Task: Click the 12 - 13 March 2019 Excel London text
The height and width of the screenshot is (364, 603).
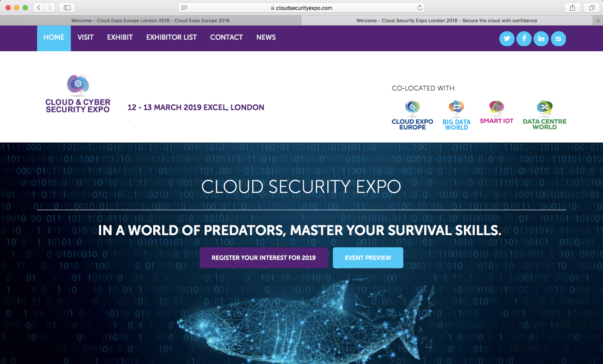Action: (x=196, y=108)
